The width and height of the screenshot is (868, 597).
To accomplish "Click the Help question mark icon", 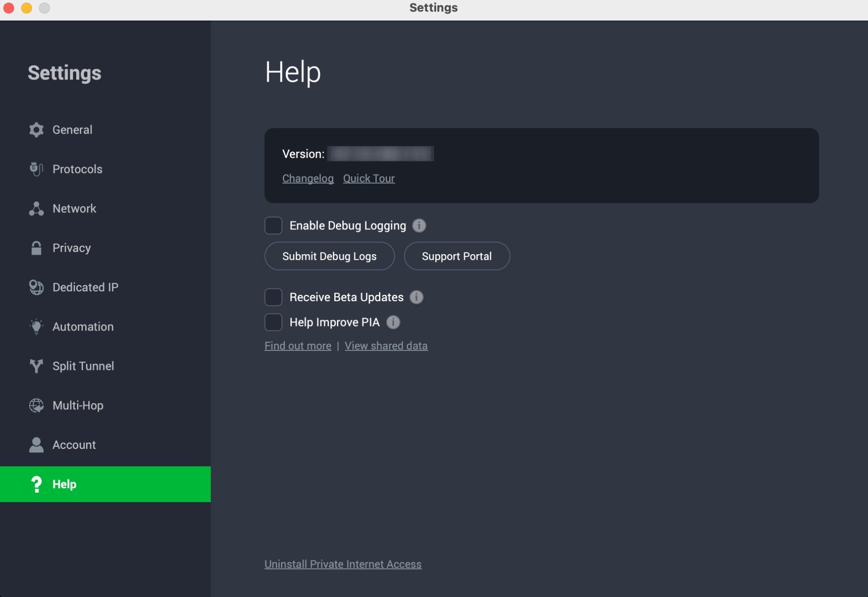I will 36,484.
